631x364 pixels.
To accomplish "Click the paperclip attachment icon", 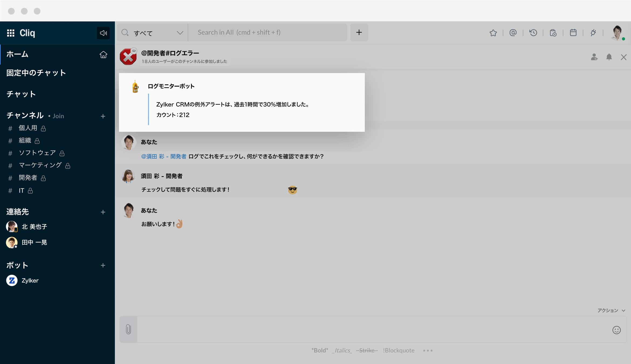I will (x=128, y=329).
